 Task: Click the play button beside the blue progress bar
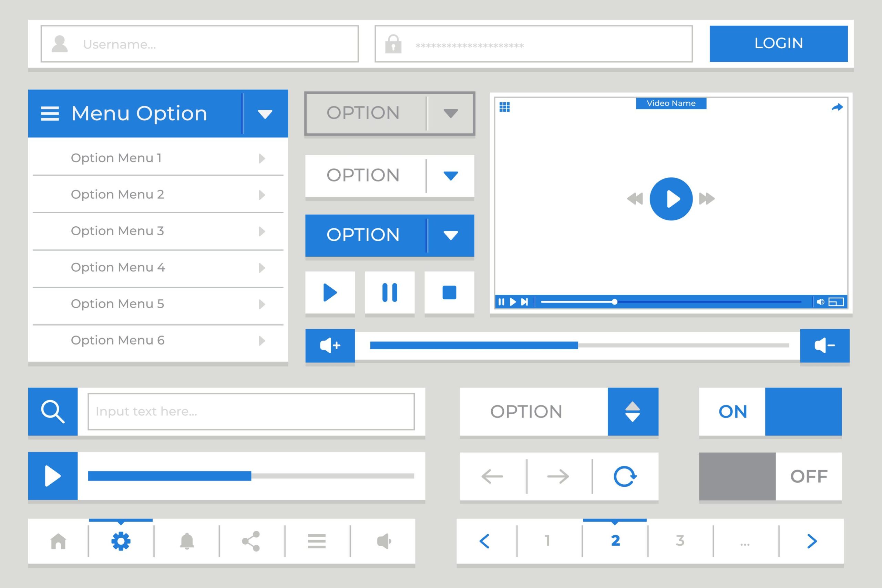click(x=53, y=476)
